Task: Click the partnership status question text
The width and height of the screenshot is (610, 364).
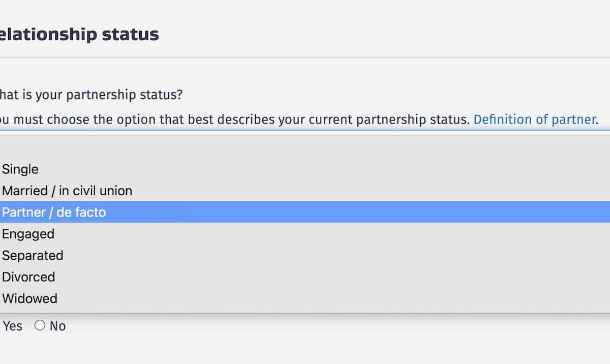Action: pos(91,95)
